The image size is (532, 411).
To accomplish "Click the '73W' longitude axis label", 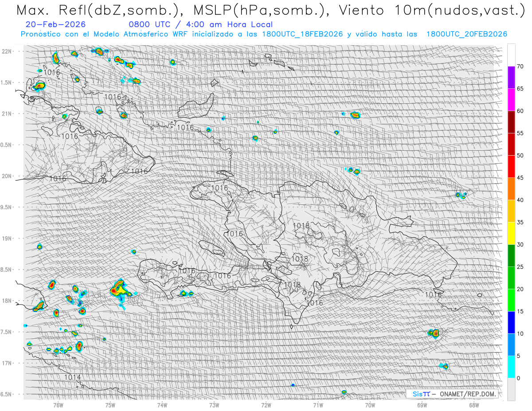I will click(214, 405).
